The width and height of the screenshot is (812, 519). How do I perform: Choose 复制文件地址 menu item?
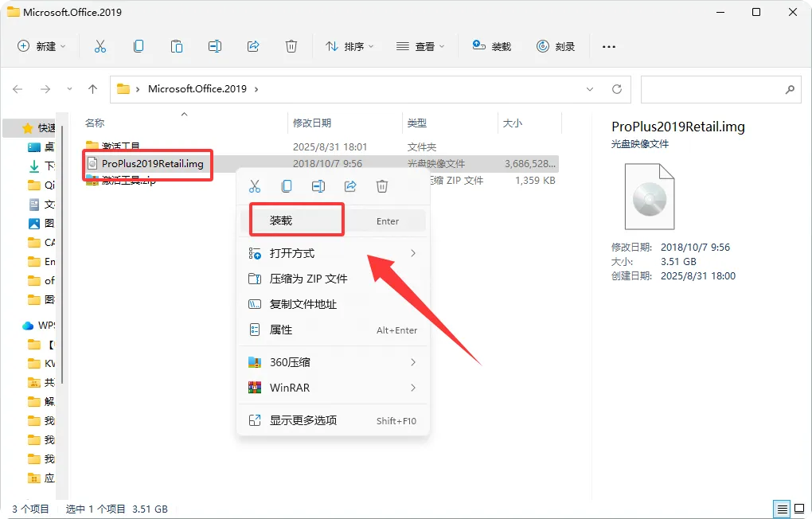(333, 304)
